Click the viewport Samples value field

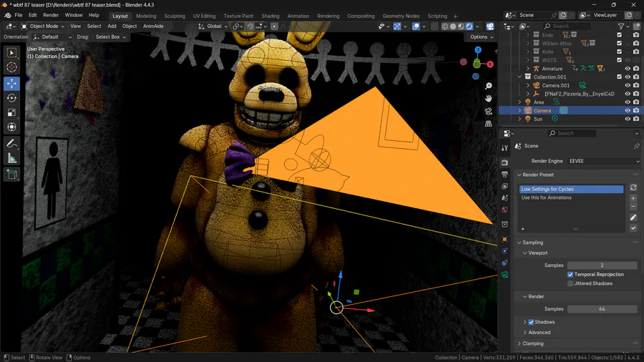point(602,265)
